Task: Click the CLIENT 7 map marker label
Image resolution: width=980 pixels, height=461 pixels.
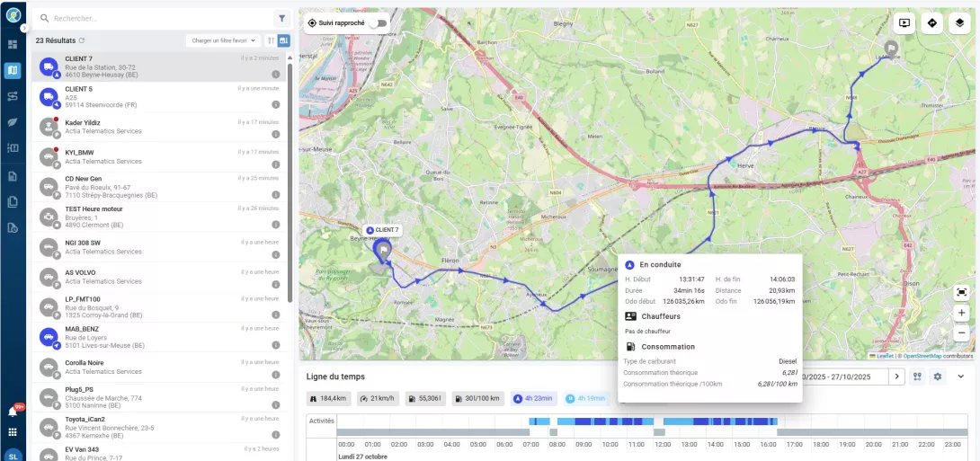Action: 382,230
